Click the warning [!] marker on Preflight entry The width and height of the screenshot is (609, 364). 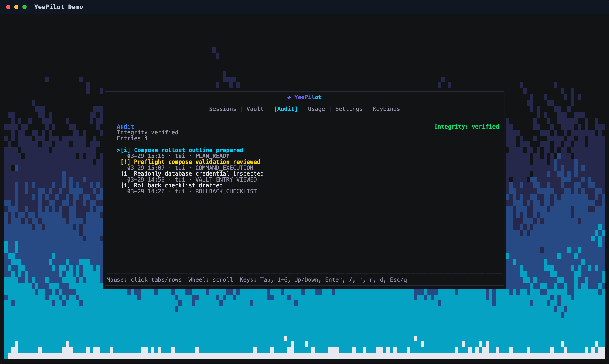point(125,162)
